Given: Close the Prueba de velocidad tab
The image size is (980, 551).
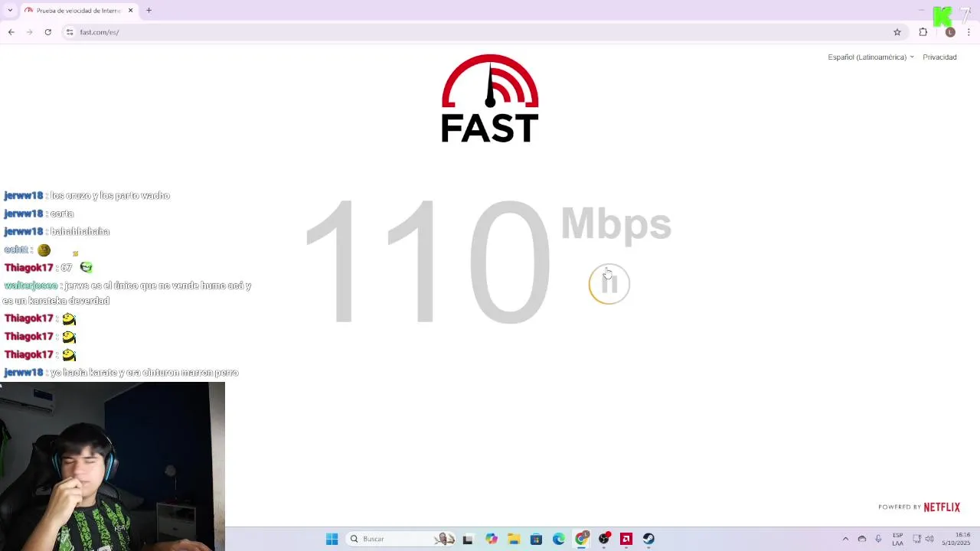Looking at the screenshot, I should 130,11.
